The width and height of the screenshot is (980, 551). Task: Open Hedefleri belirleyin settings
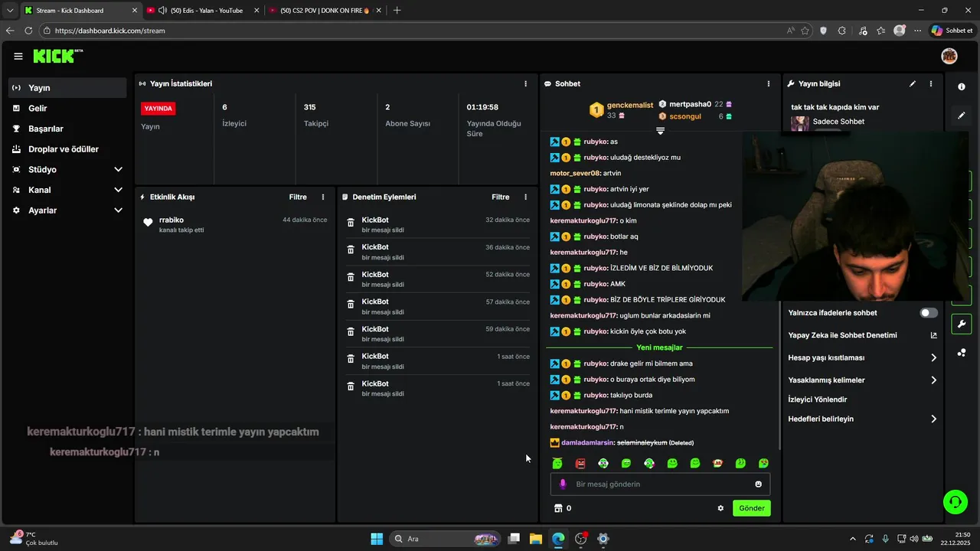pos(863,419)
